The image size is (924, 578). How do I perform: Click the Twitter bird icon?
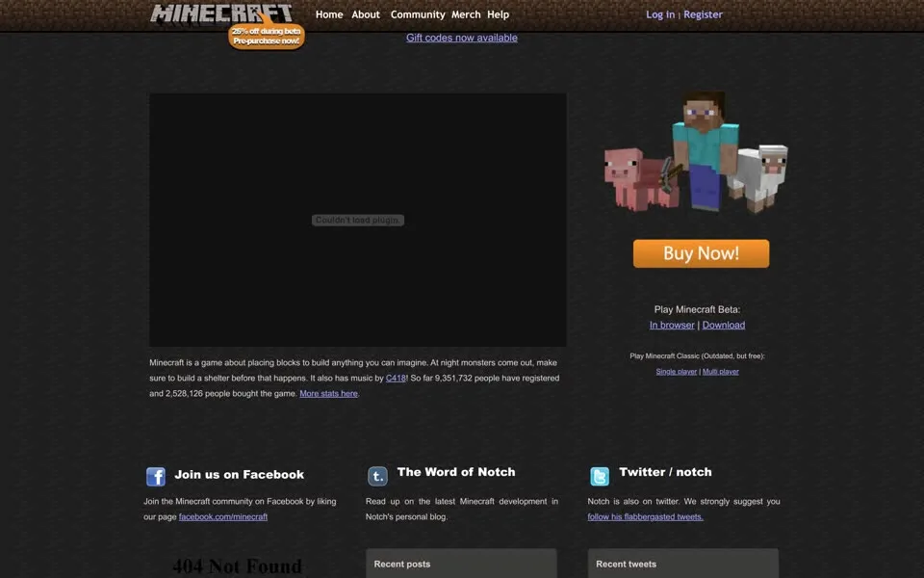coord(600,475)
